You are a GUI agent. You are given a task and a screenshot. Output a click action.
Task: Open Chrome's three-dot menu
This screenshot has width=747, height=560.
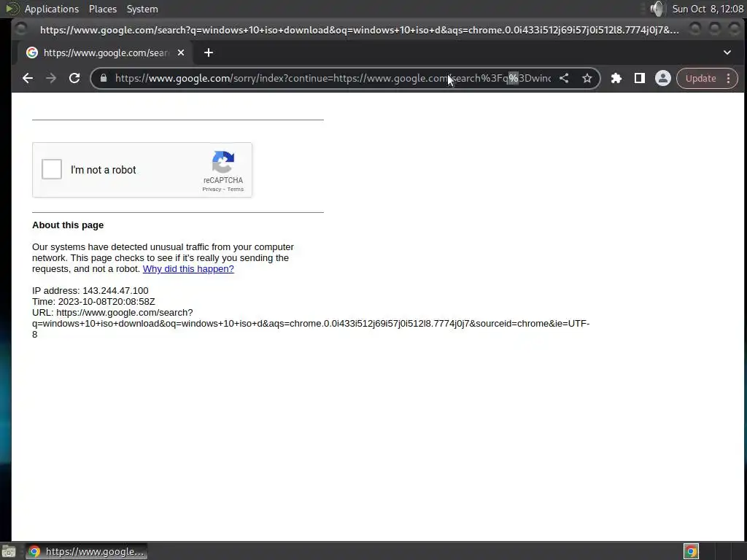729,78
